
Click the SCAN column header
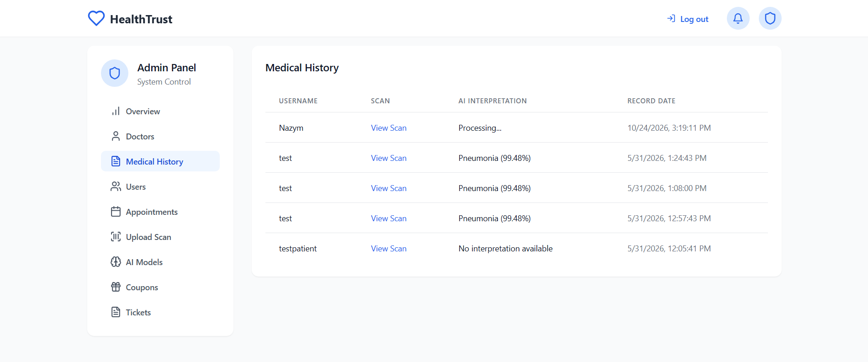tap(381, 101)
